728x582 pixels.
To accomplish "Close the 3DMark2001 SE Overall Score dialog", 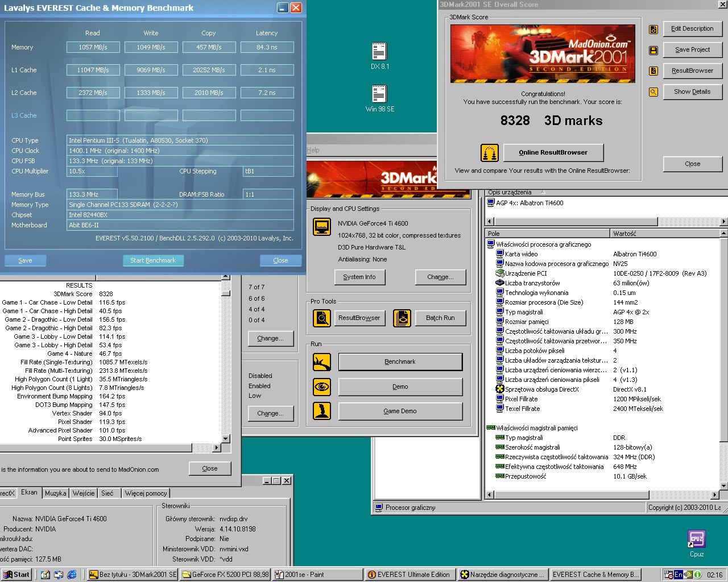I will tap(692, 164).
